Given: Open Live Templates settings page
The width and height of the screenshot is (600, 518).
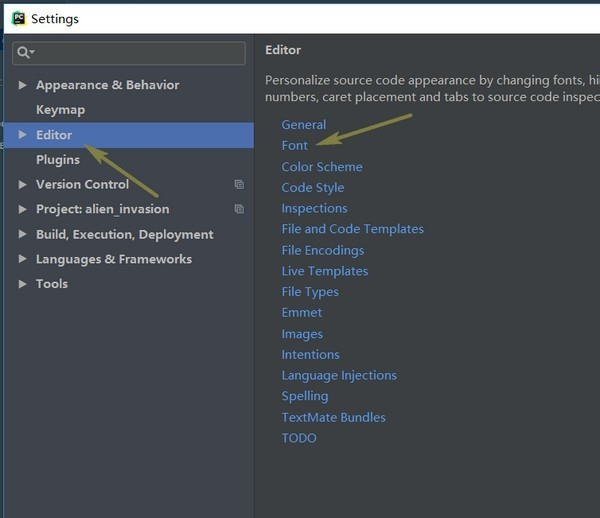Looking at the screenshot, I should pyautogui.click(x=325, y=271).
